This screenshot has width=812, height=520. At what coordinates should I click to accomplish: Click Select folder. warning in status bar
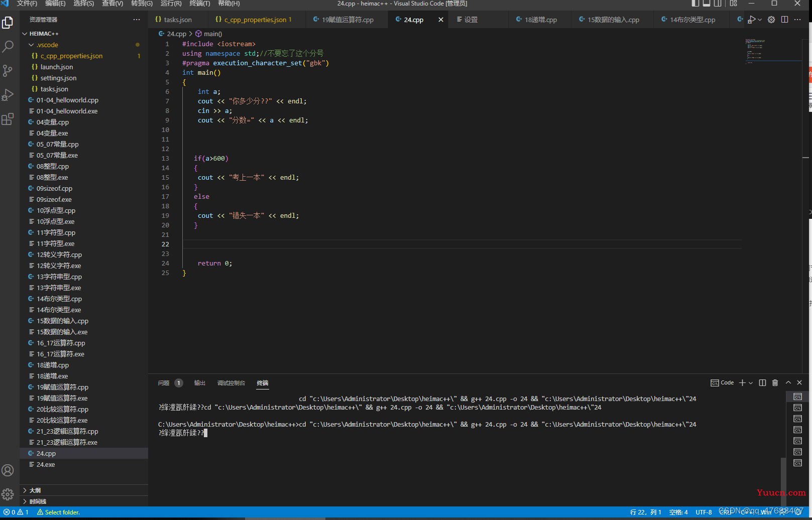click(x=58, y=512)
